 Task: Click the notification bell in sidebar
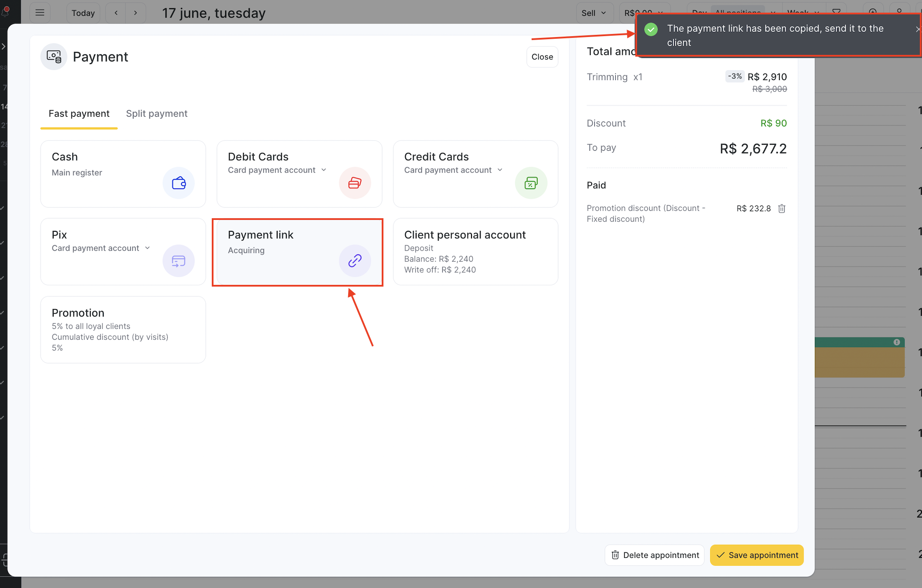coord(5,11)
